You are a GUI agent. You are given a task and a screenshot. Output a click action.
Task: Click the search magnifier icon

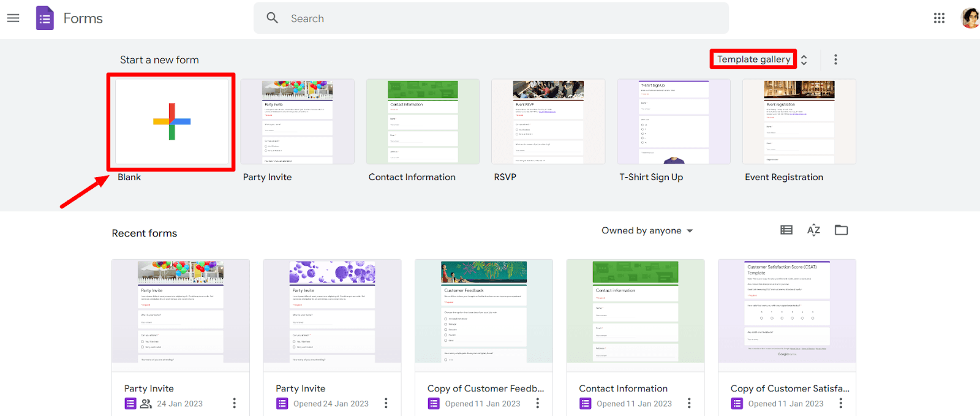pyautogui.click(x=273, y=18)
